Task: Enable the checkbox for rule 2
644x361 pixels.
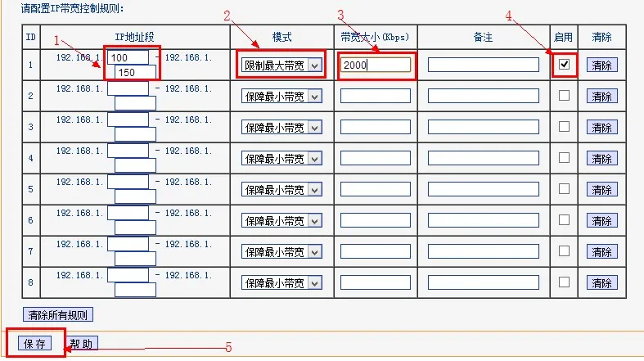Action: 565,96
